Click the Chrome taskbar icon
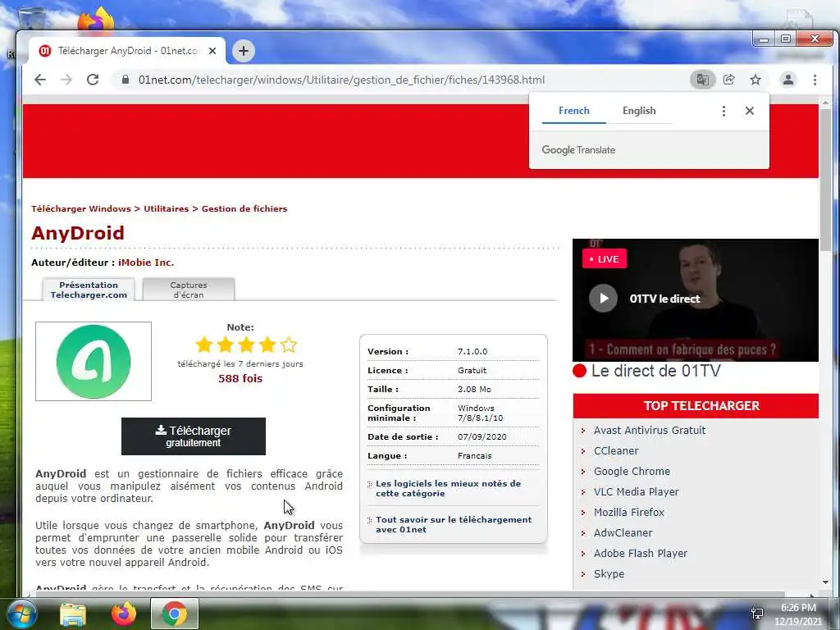Image resolution: width=840 pixels, height=630 pixels. point(175,614)
